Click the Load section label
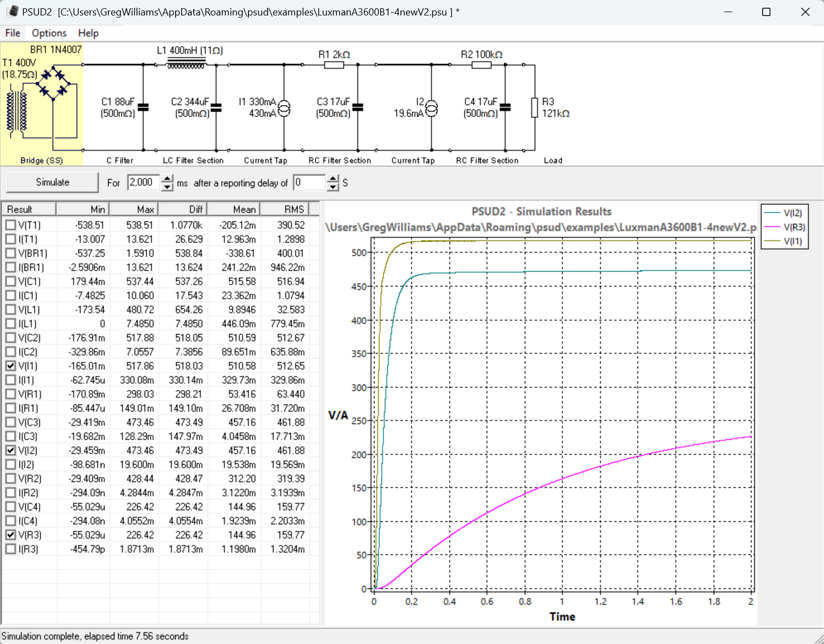 click(553, 161)
